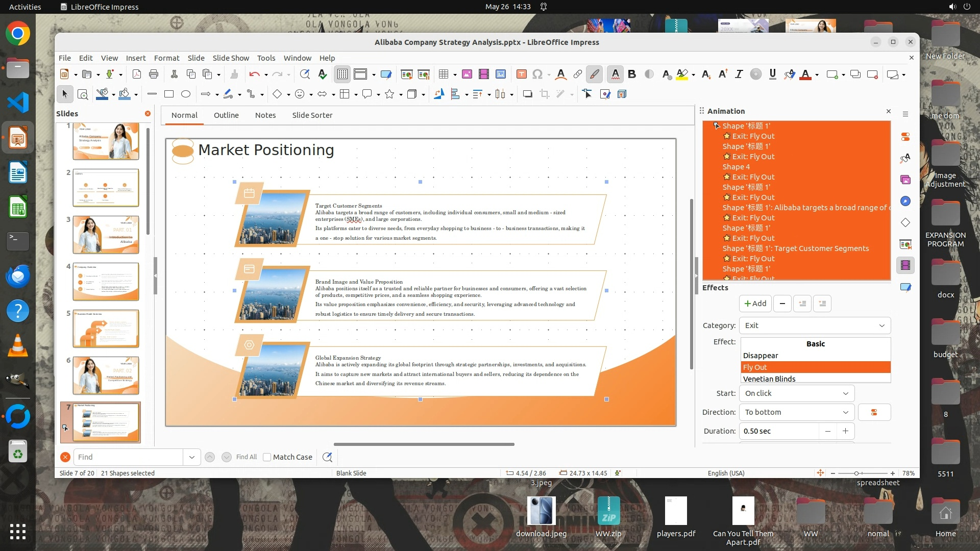Select the Ellipse drawing tool
This screenshot has height=551, width=980.
186,94
